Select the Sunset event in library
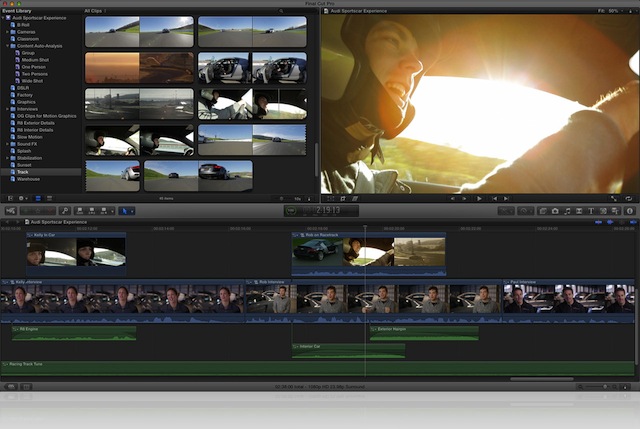 23,164
